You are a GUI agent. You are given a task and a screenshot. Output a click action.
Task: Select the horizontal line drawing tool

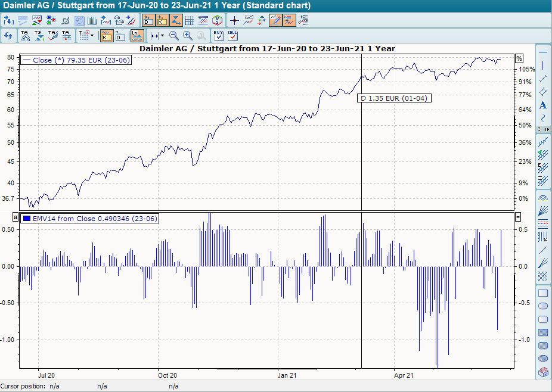click(x=542, y=52)
